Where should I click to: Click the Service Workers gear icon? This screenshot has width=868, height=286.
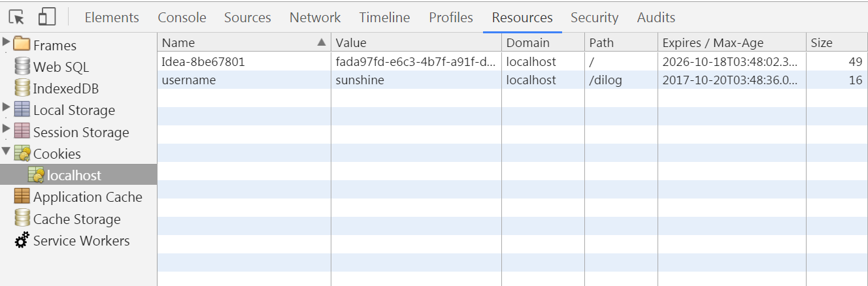22,240
